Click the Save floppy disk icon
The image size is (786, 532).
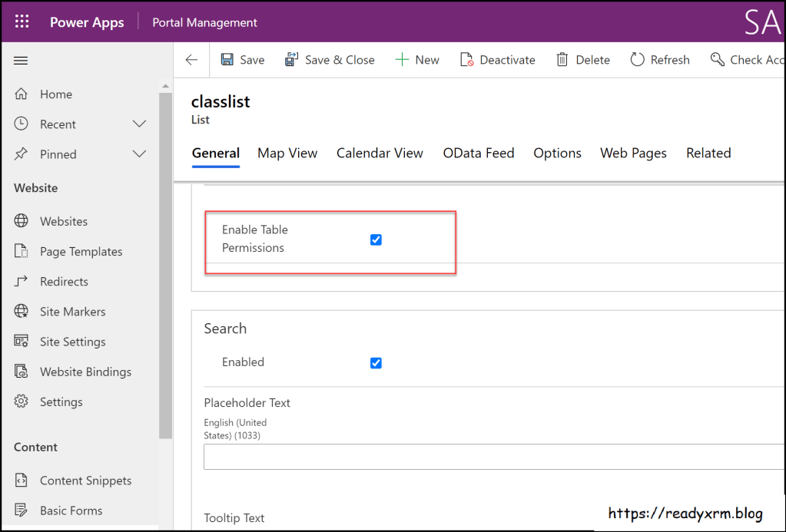coord(227,60)
